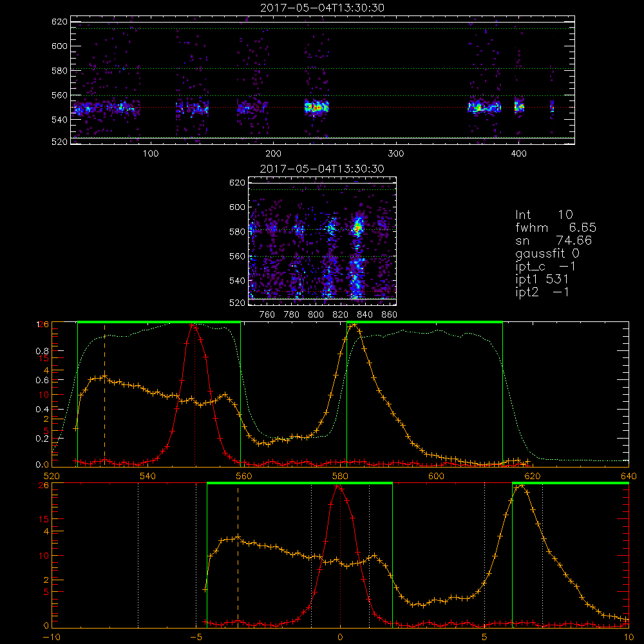Click the timestamp title above the small middle image

point(323,169)
